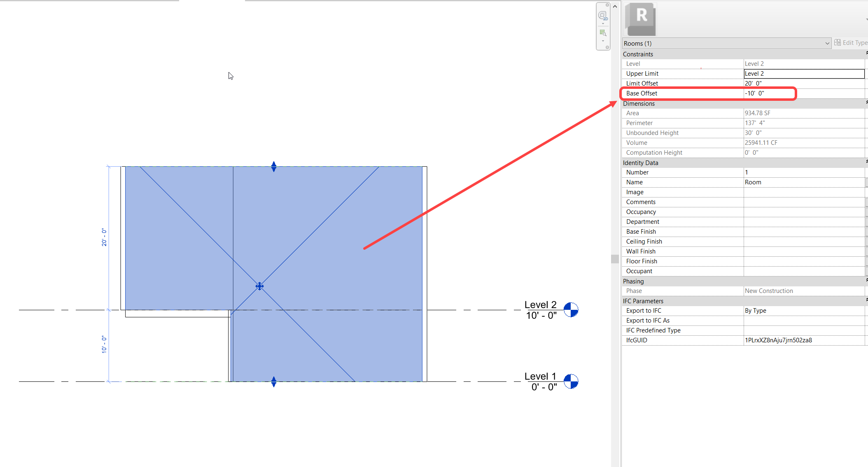The width and height of the screenshot is (868, 467).
Task: Click the vertical view scrollbar thumb
Action: (615, 259)
